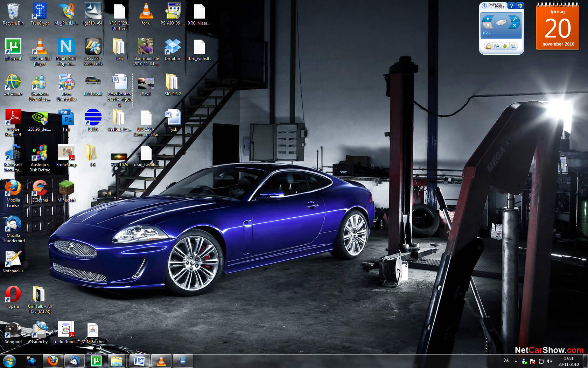Click the Show desktop button on taskbar
The image size is (588, 368).
click(x=585, y=361)
